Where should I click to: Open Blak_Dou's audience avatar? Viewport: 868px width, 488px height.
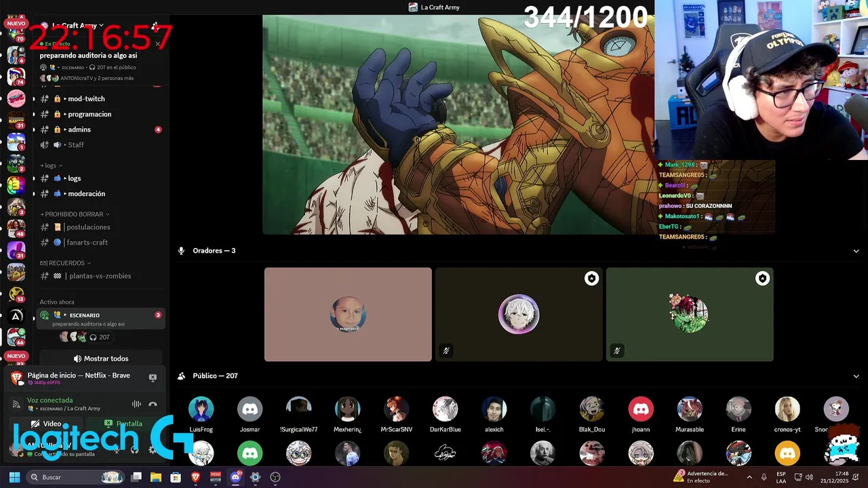[x=591, y=409]
